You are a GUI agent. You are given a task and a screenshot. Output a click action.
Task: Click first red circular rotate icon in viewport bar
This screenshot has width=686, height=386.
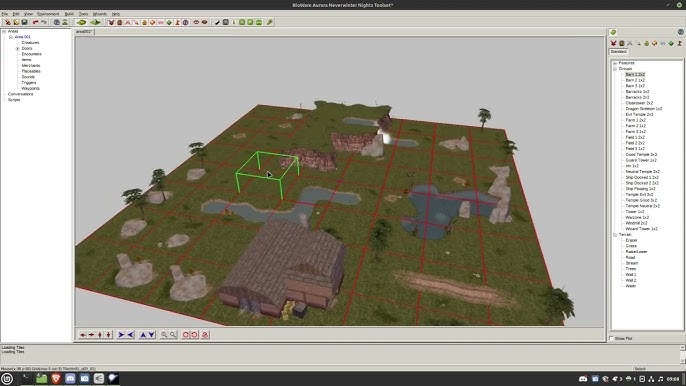point(186,335)
